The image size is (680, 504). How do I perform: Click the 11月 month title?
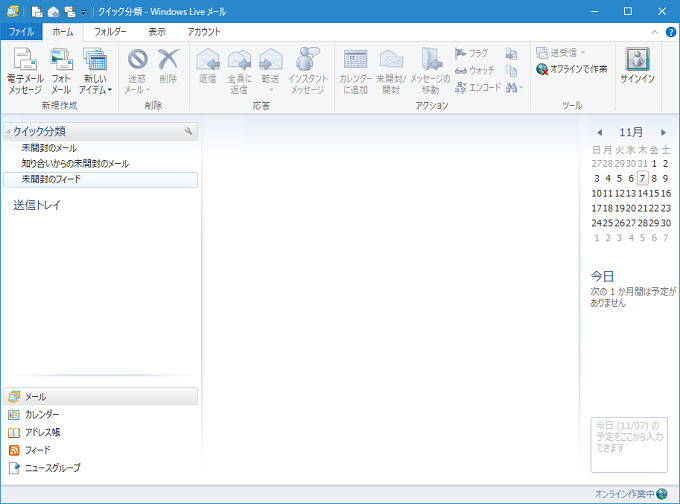click(x=631, y=132)
